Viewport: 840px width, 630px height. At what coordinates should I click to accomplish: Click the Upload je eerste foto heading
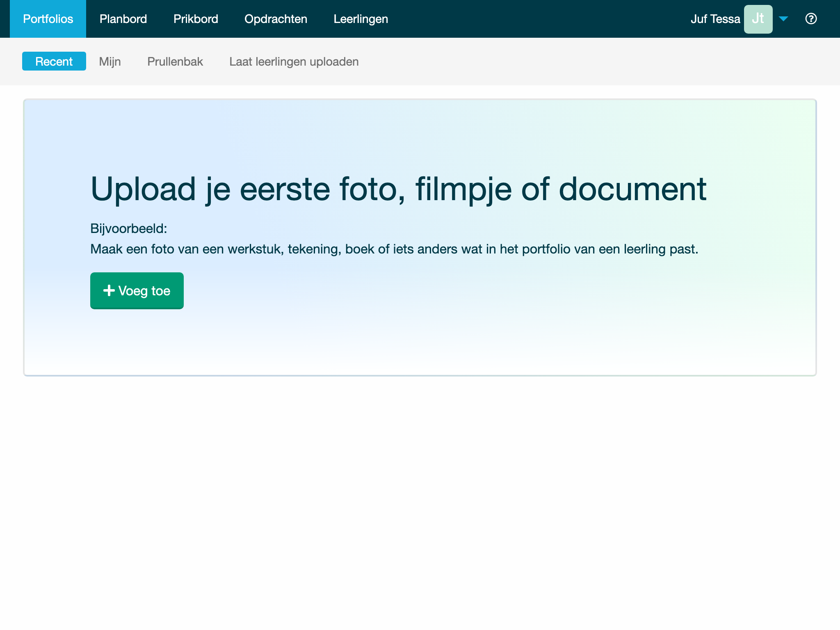click(x=399, y=189)
